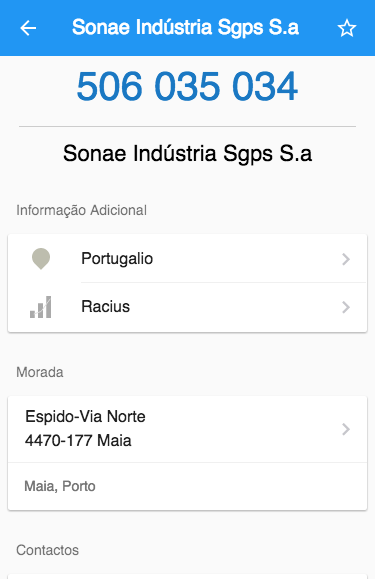
Task: Toggle the favorite star icon
Action: point(347,28)
